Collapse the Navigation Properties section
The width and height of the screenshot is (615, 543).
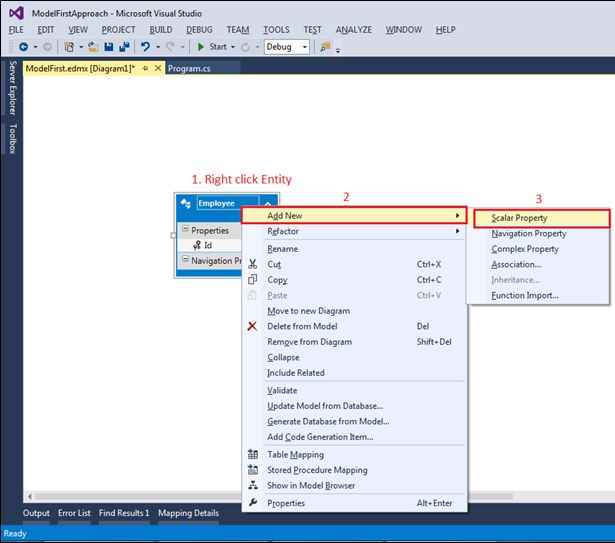coord(186,259)
